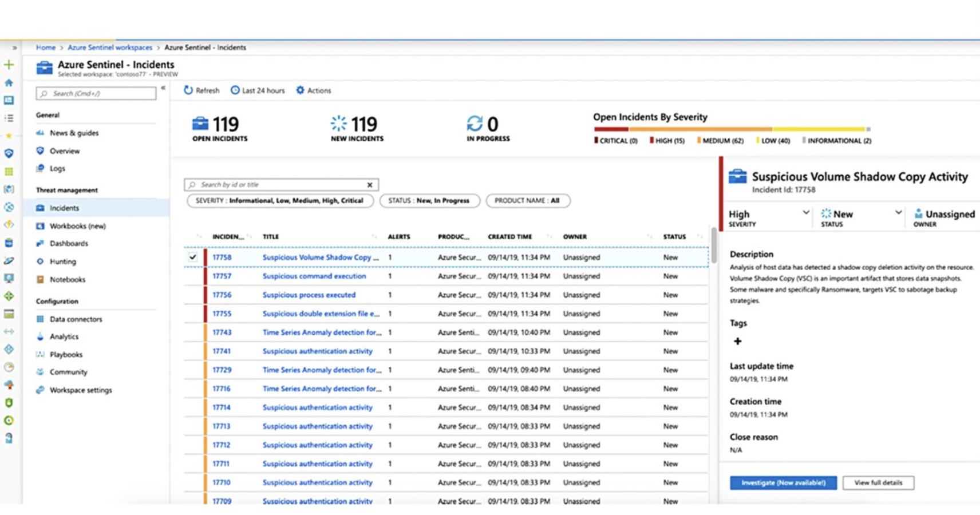Click the incidents table vertical scrollbar
This screenshot has height=515, width=980.
click(x=714, y=245)
